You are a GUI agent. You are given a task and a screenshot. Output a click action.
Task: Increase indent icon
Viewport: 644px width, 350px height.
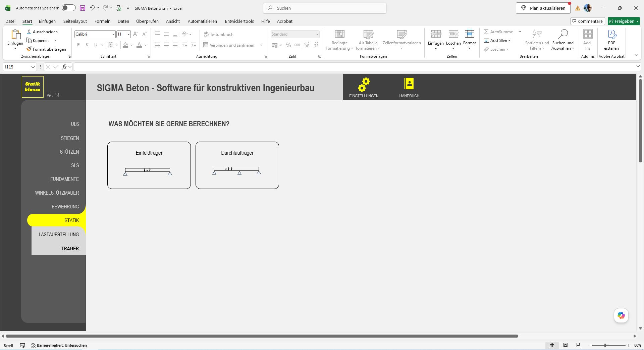(194, 45)
